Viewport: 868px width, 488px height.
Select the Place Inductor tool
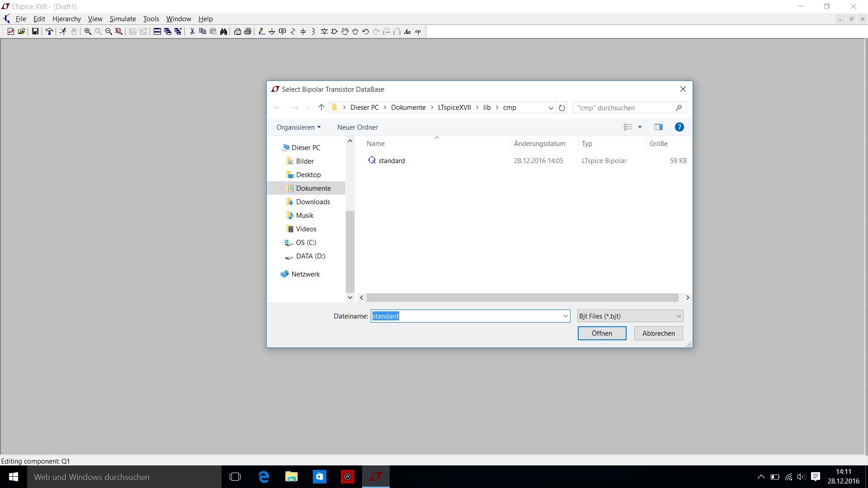tap(314, 32)
